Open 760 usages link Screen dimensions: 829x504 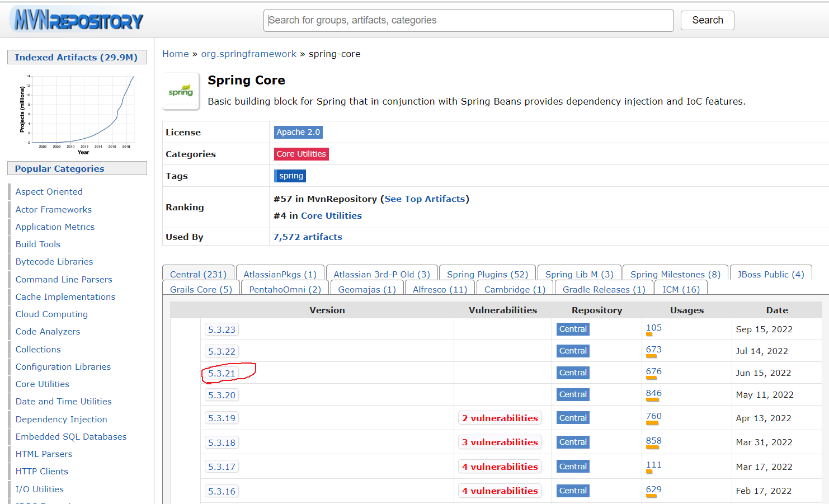coord(653,416)
